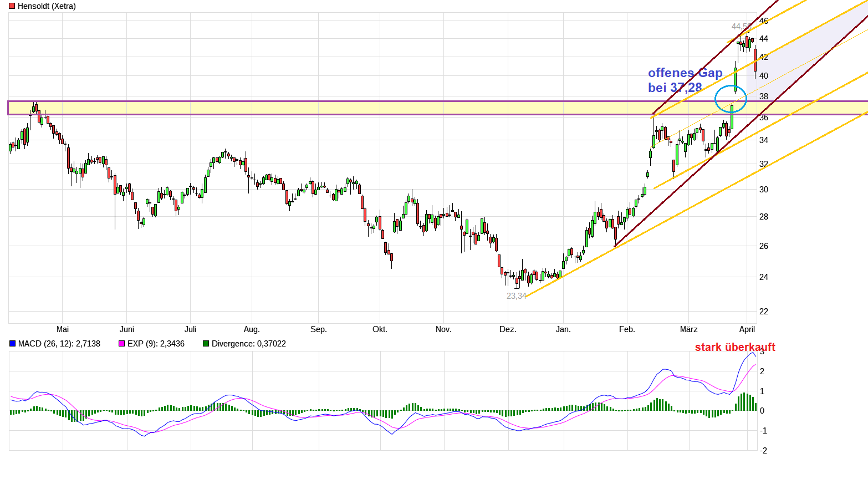
Task: Click the red Hensoldt legend square
Action: pos(12,6)
